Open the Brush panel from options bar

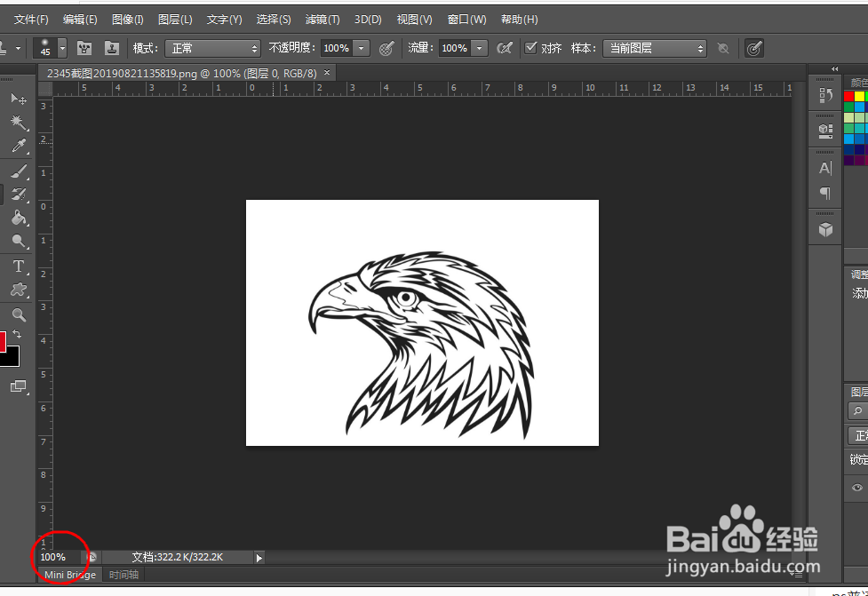click(x=84, y=48)
